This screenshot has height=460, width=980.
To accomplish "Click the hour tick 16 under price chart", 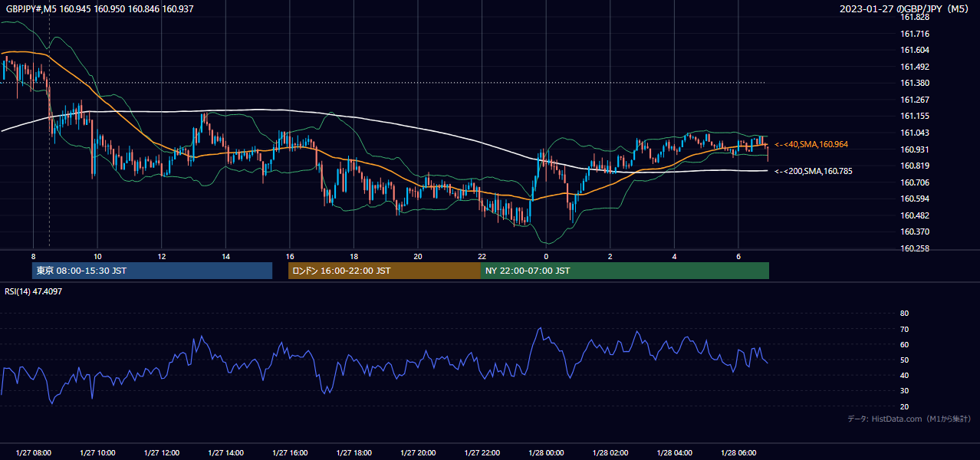I will tap(289, 256).
